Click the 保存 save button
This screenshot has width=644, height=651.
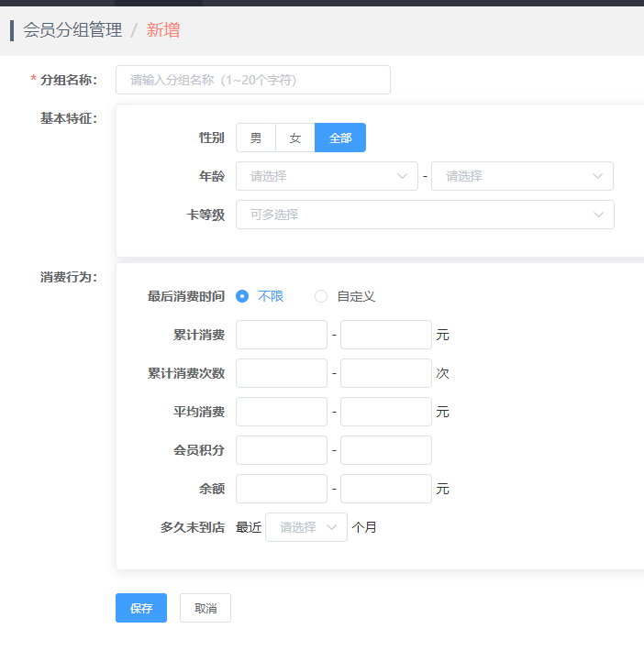pos(141,608)
